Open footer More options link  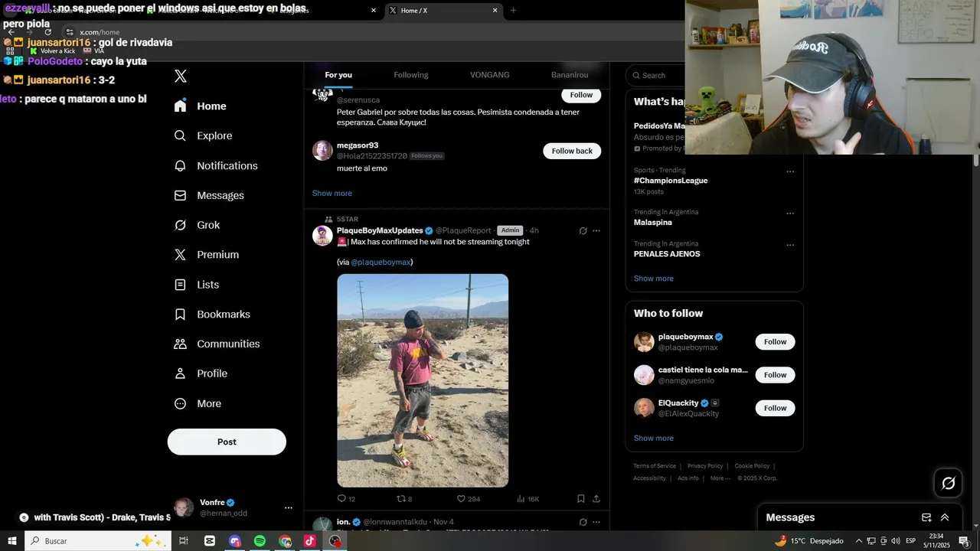[720, 478]
